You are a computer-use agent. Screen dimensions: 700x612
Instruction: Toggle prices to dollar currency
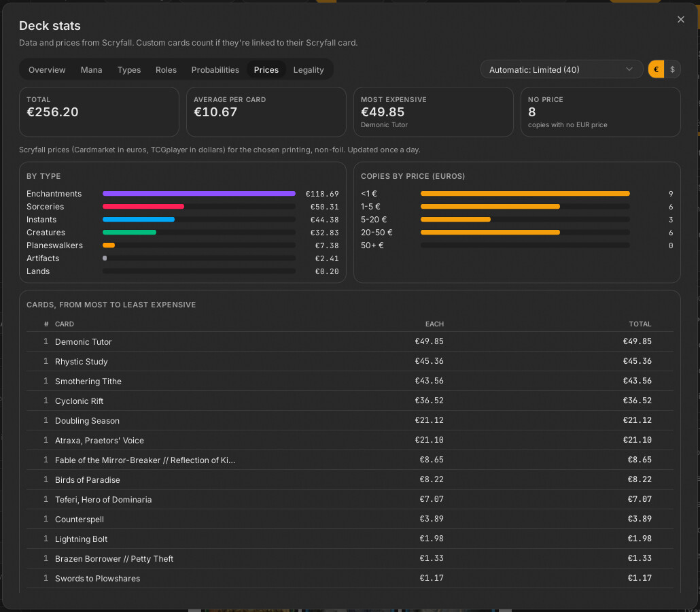tap(672, 69)
